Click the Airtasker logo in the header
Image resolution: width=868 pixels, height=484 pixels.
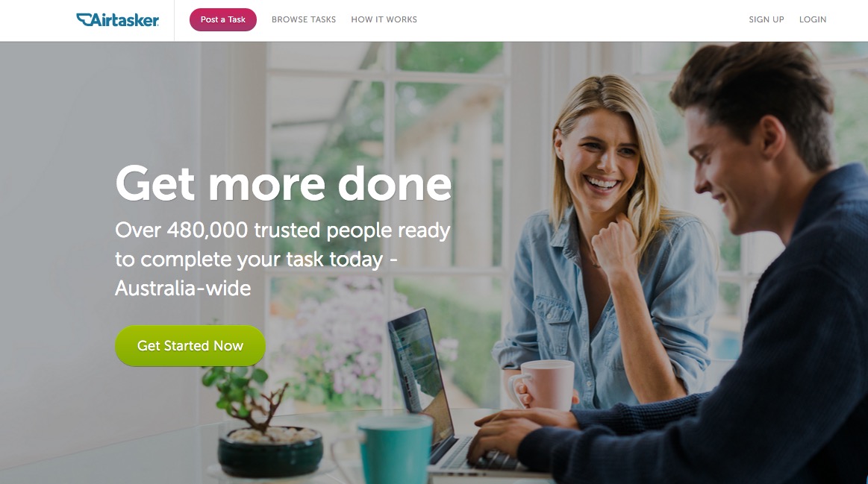[x=117, y=20]
